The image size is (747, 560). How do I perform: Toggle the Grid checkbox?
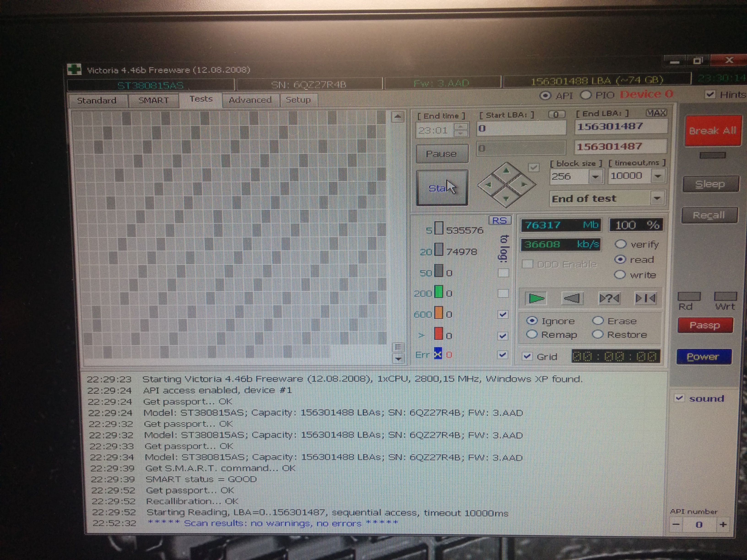tap(527, 356)
